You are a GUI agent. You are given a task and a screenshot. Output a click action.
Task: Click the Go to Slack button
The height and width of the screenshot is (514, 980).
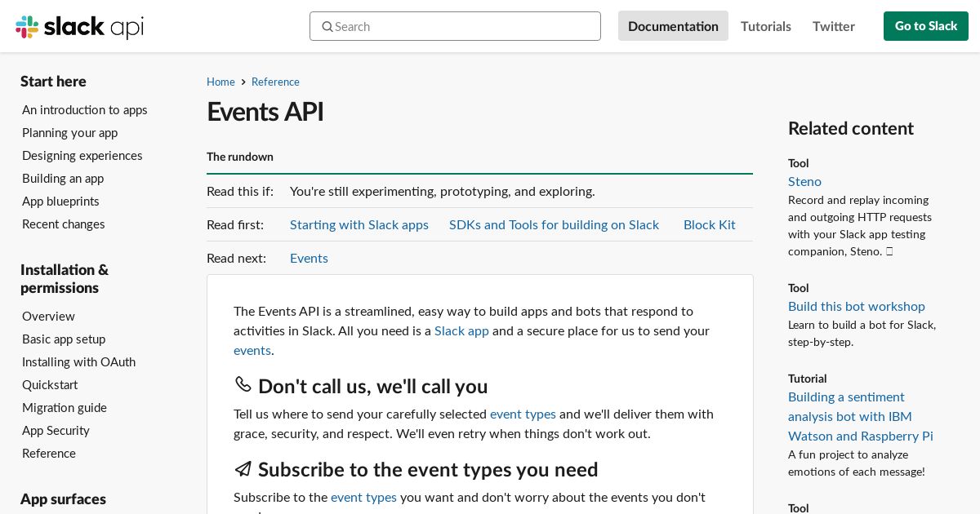click(926, 26)
